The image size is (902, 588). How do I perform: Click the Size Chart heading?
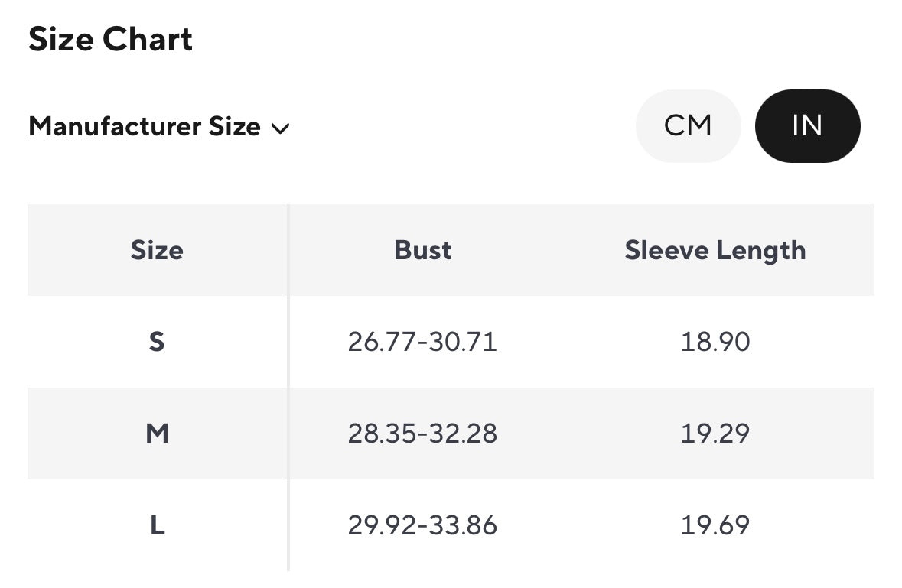click(110, 40)
